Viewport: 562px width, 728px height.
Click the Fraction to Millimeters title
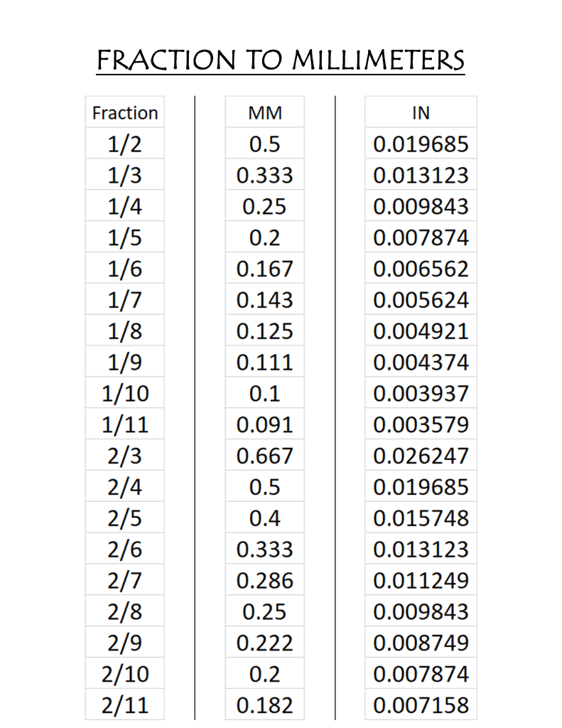click(281, 60)
